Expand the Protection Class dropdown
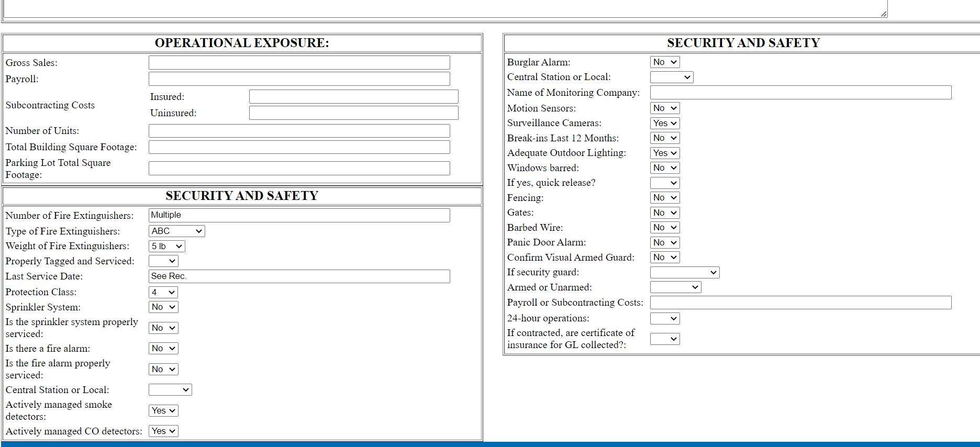Screen dimensions: 980x447 click(163, 292)
